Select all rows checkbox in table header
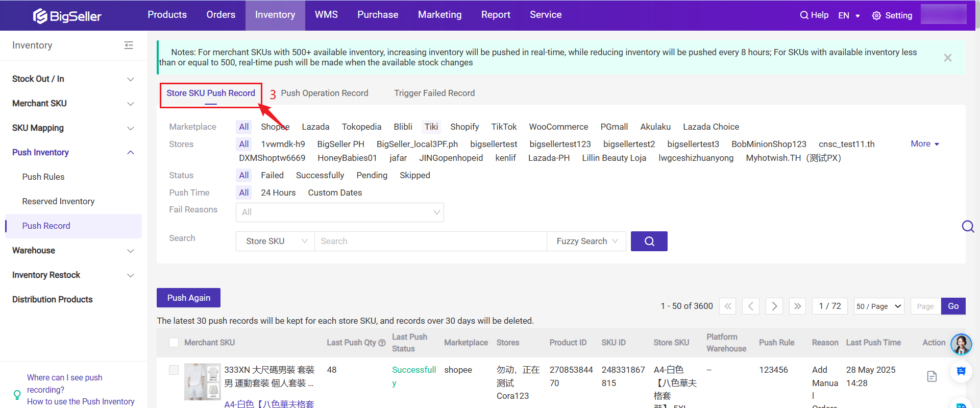The height and width of the screenshot is (408, 980). tap(174, 343)
